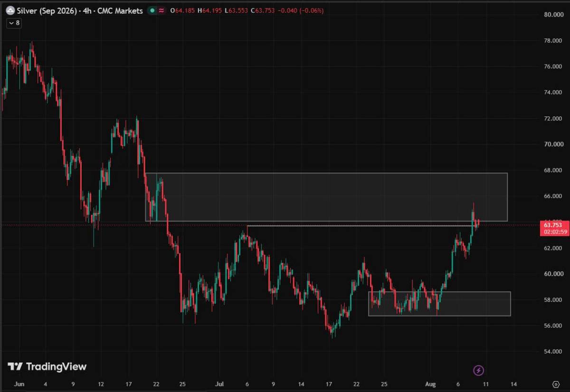Click the change value −0.040 (−0.06%)
The width and height of the screenshot is (570, 392).
[x=301, y=10]
